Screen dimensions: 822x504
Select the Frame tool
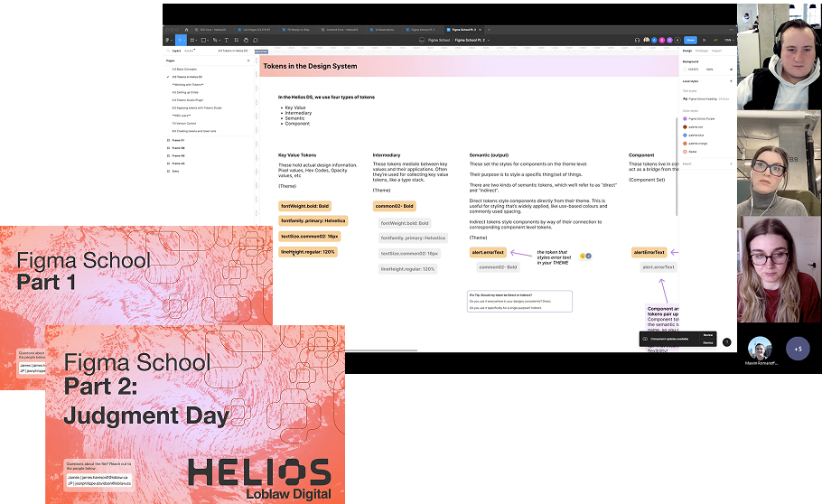192,41
